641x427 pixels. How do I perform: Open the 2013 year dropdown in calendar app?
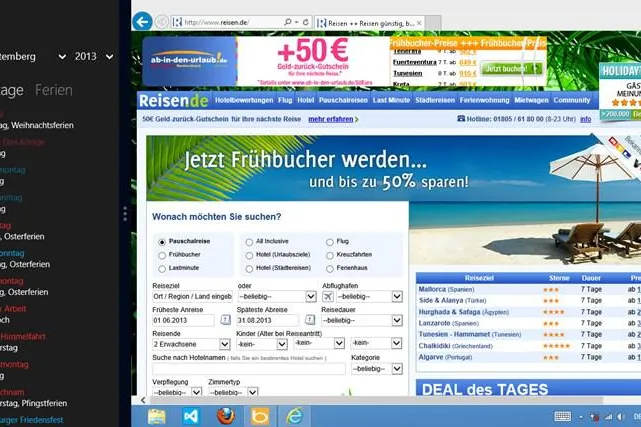point(94,56)
